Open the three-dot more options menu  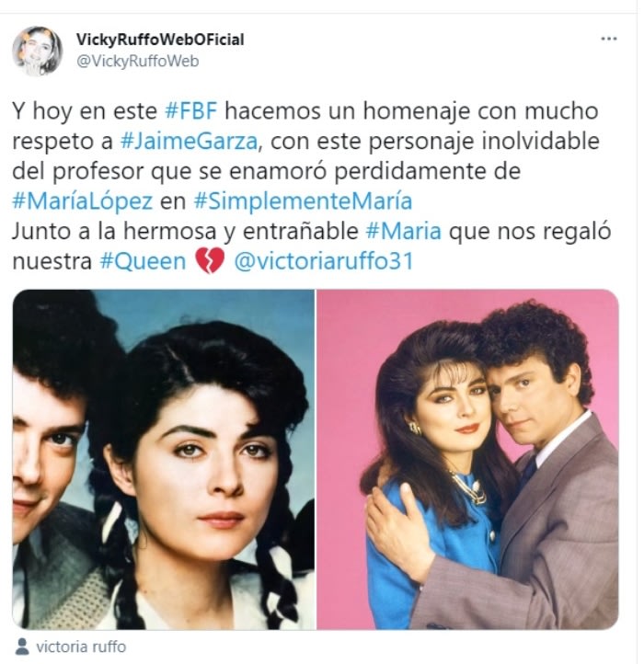coord(608,39)
